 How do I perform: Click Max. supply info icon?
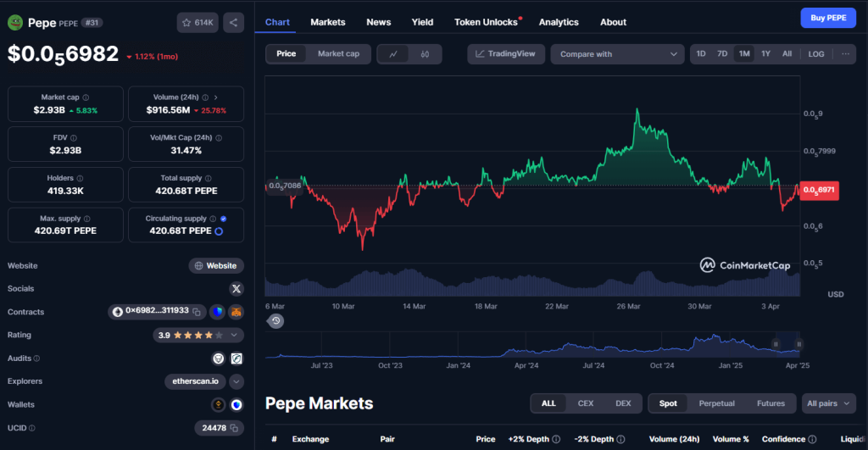(87, 219)
